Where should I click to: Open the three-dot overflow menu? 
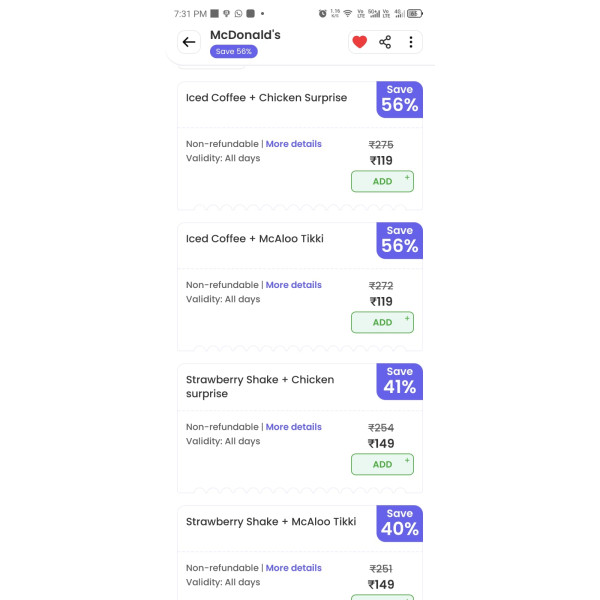[x=410, y=42]
